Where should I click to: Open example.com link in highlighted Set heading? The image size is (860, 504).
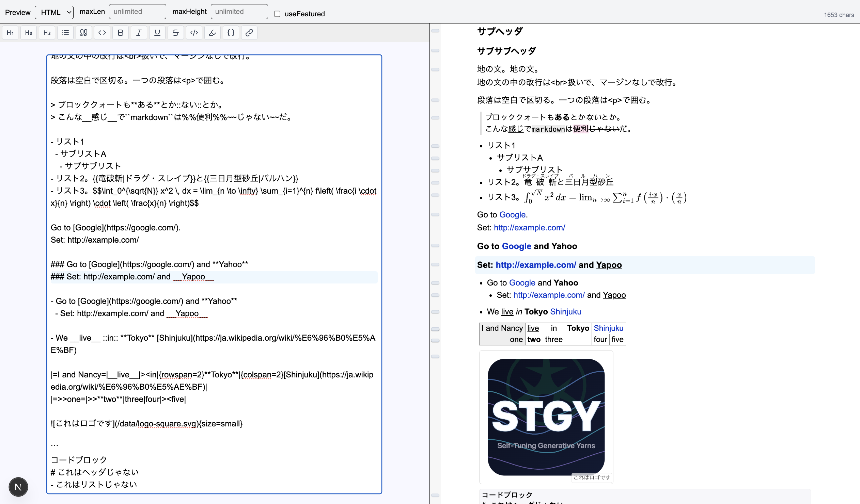(x=536, y=265)
